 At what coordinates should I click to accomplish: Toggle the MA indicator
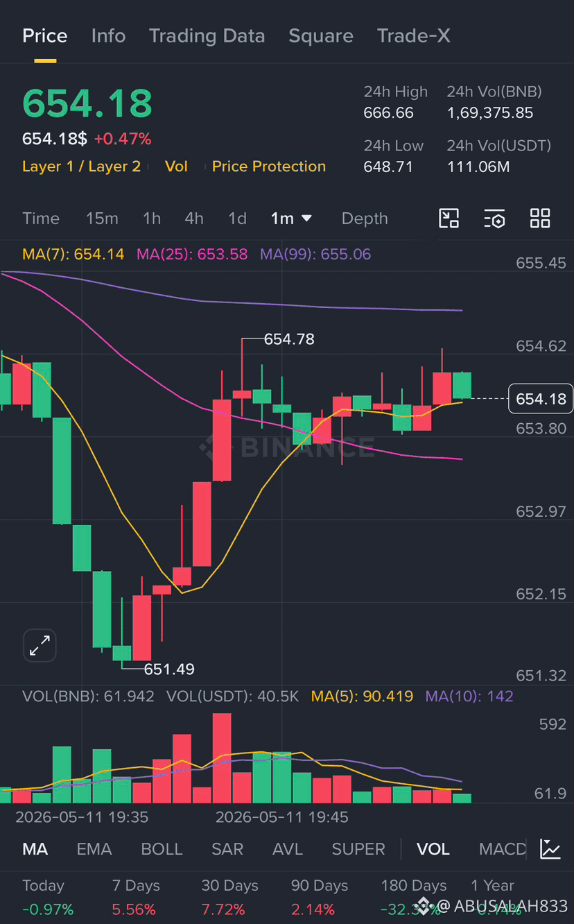click(35, 849)
